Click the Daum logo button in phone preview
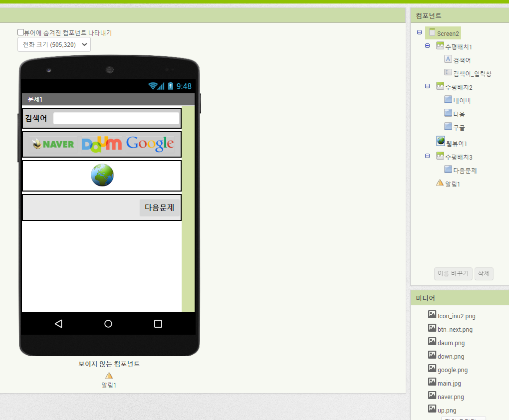 tap(102, 144)
